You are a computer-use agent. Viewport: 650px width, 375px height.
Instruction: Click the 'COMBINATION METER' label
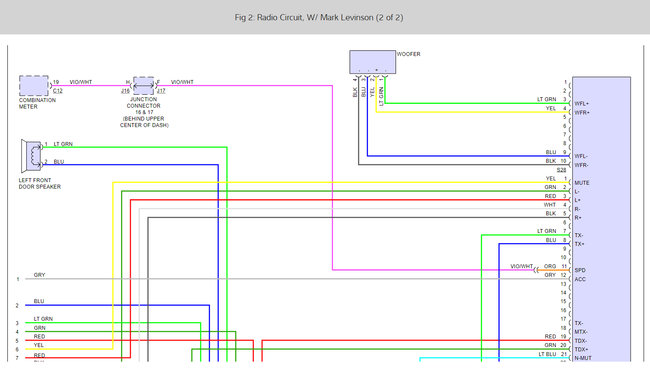click(37, 103)
